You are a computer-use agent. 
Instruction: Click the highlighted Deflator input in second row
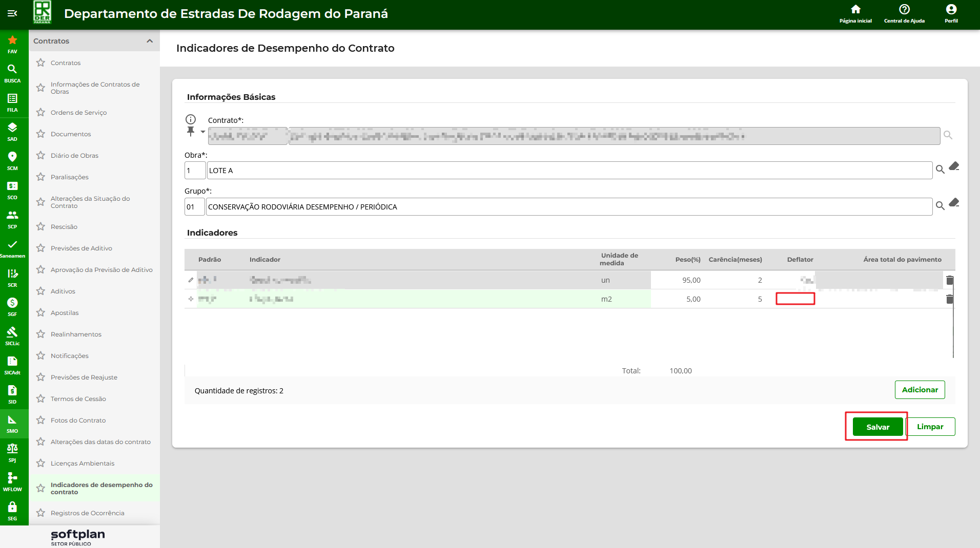(x=795, y=299)
